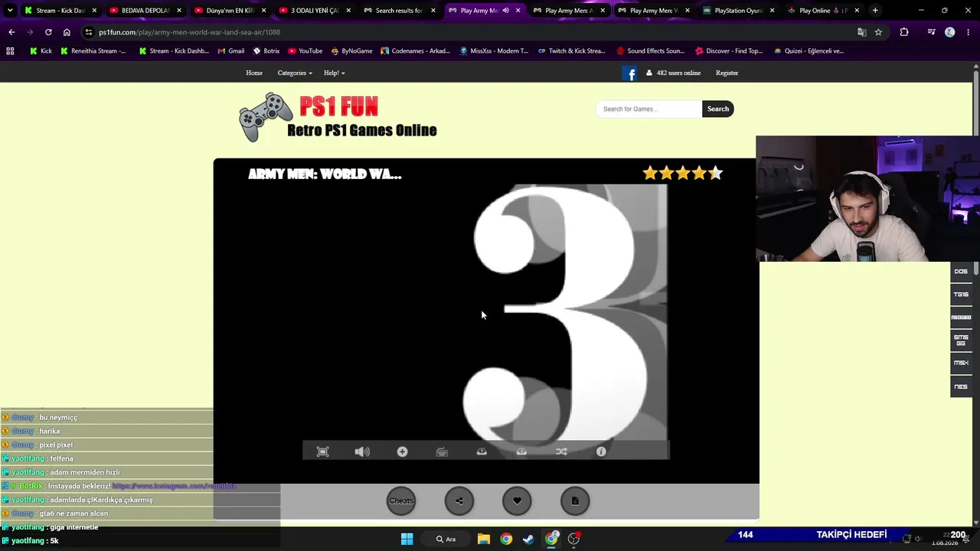Mute the emulator sound via speaker icon

362,452
